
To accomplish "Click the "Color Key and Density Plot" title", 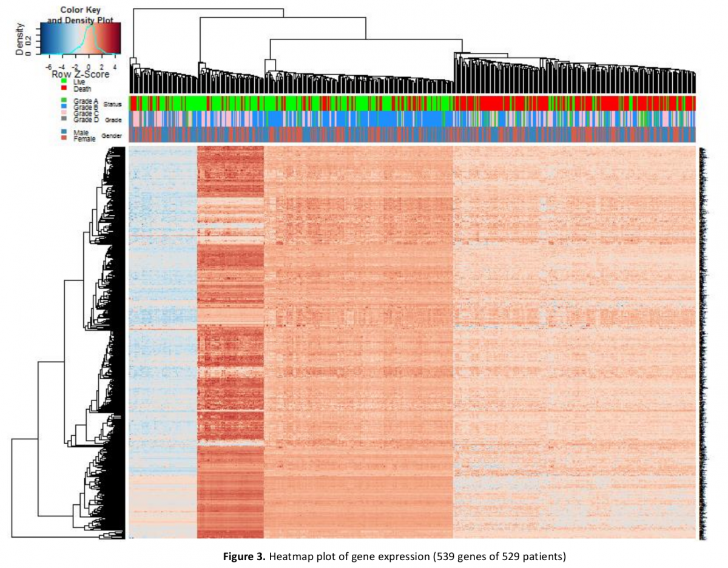I will [x=81, y=15].
